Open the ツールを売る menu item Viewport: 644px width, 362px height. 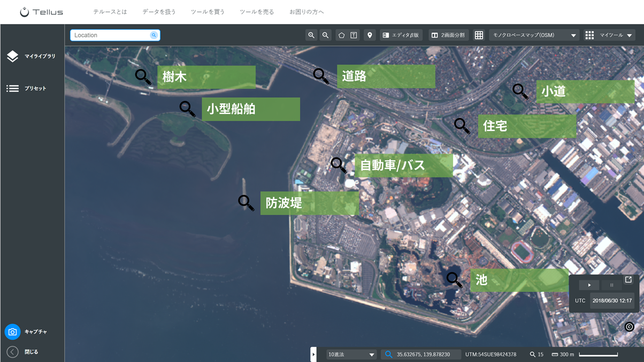(x=257, y=12)
